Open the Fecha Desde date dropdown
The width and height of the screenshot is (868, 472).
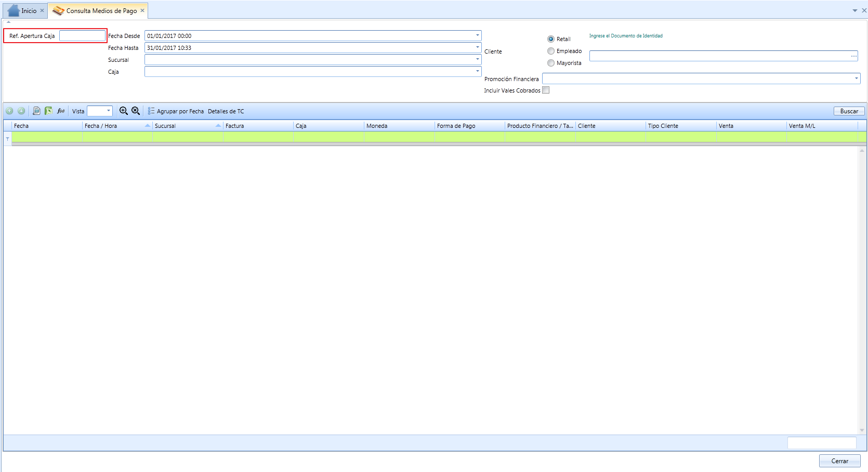click(x=477, y=35)
